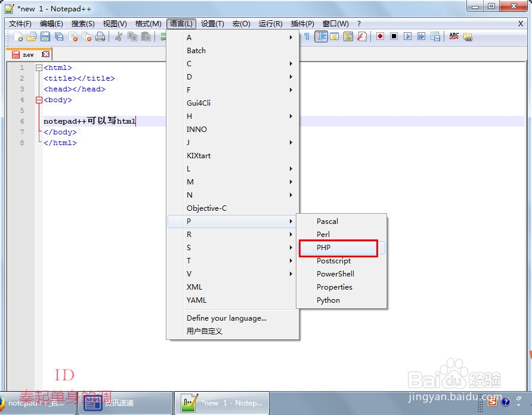
Task: Click Run Macro Multiple Times icon
Action: tap(421, 36)
